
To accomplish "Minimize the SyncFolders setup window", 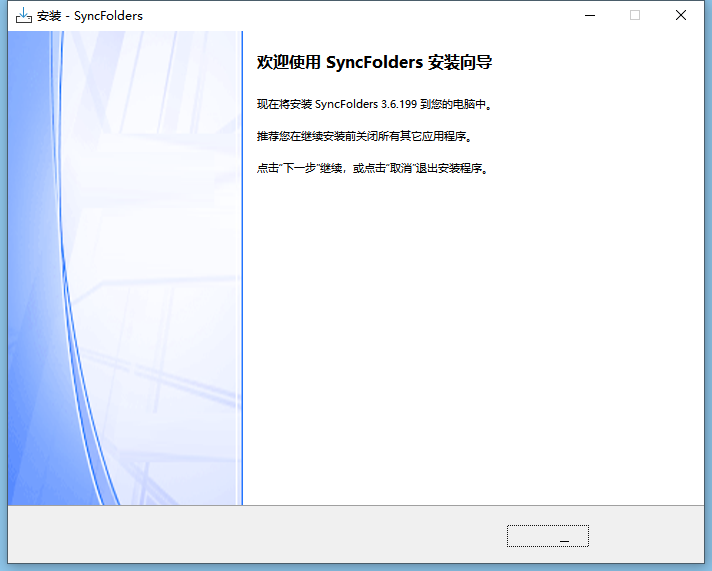I will [x=590, y=15].
